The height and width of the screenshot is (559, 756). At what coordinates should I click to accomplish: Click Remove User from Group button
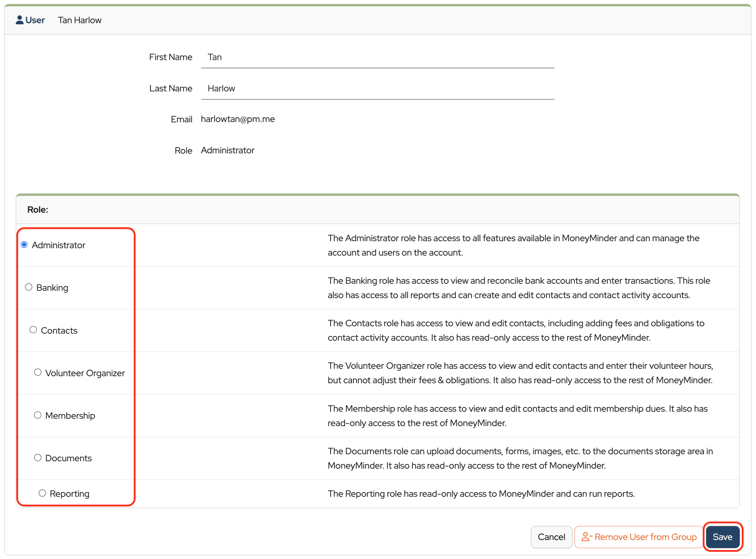click(639, 537)
